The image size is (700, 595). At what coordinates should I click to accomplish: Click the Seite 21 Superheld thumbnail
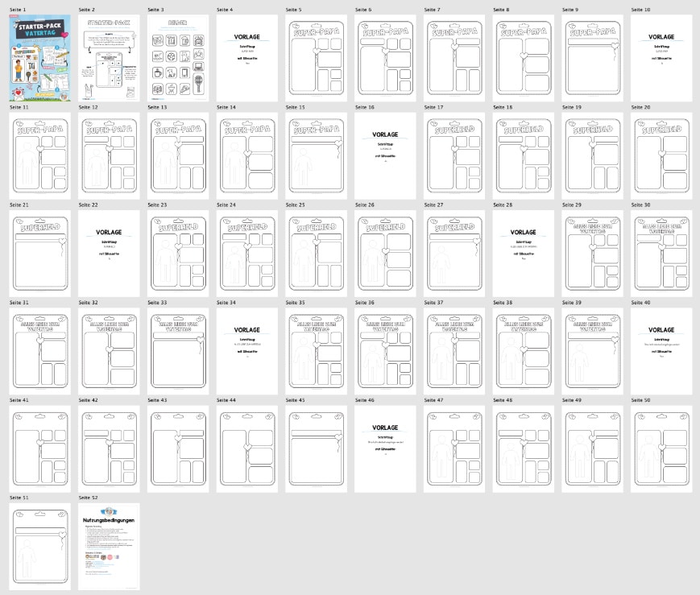point(39,254)
